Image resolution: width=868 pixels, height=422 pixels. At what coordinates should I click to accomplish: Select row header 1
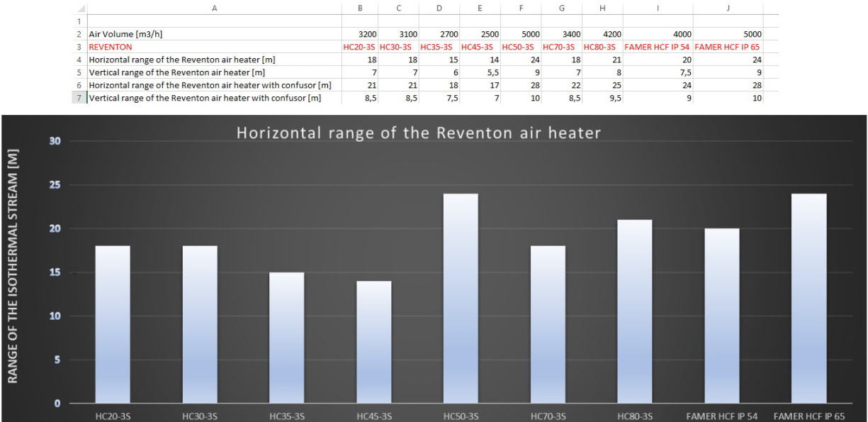pos(80,21)
